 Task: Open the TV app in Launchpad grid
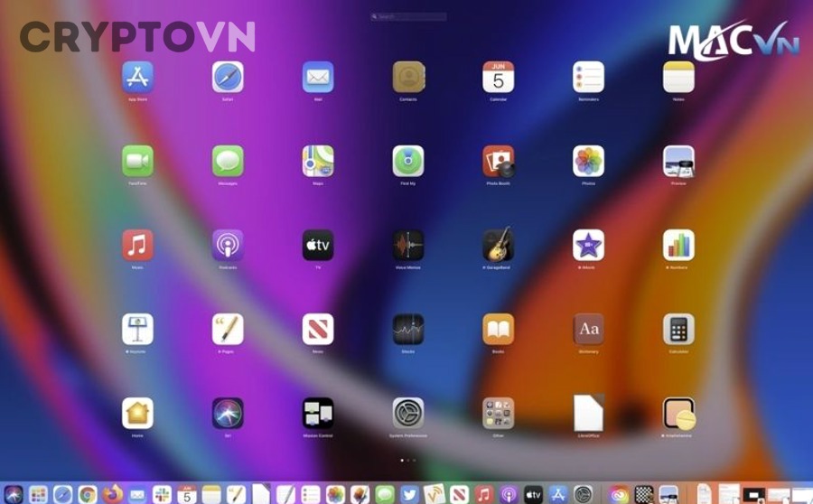click(318, 245)
